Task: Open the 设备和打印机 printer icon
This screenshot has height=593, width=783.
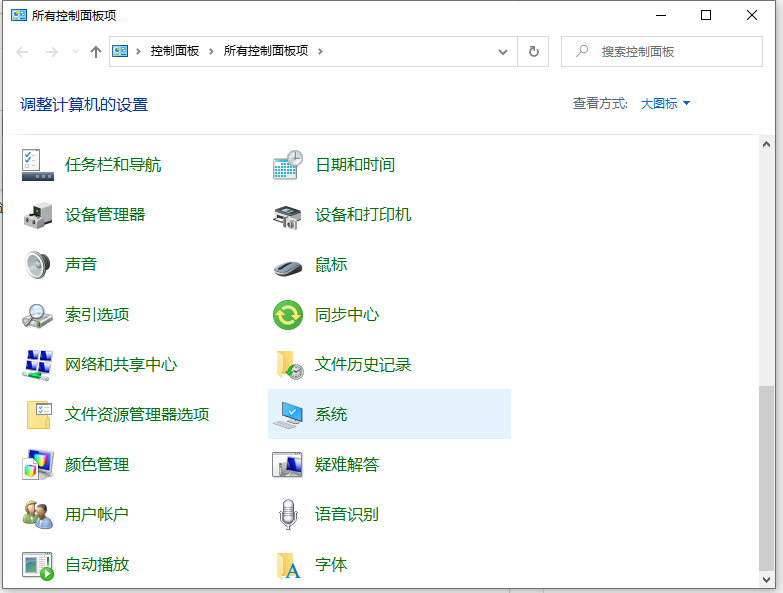Action: [x=288, y=216]
